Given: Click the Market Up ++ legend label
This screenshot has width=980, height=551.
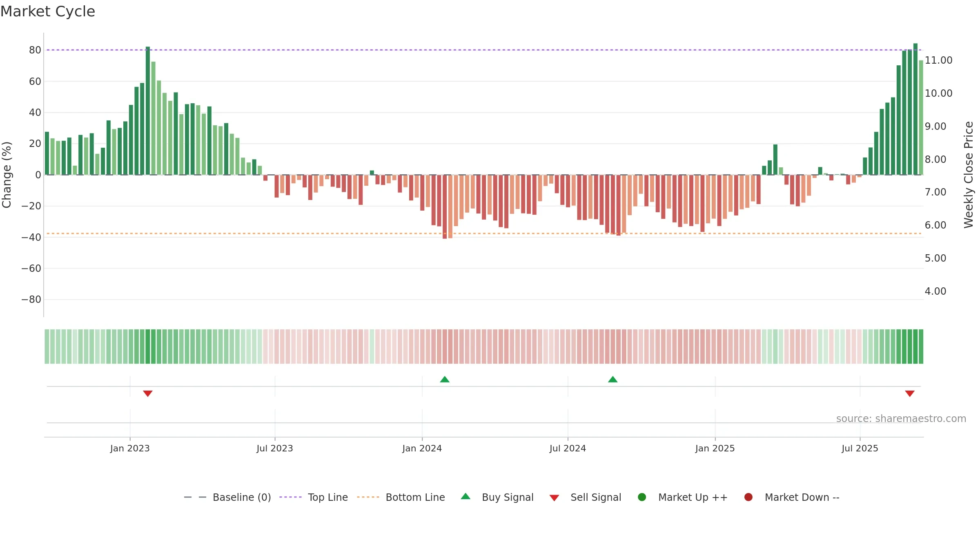Looking at the screenshot, I should pyautogui.click(x=693, y=497).
